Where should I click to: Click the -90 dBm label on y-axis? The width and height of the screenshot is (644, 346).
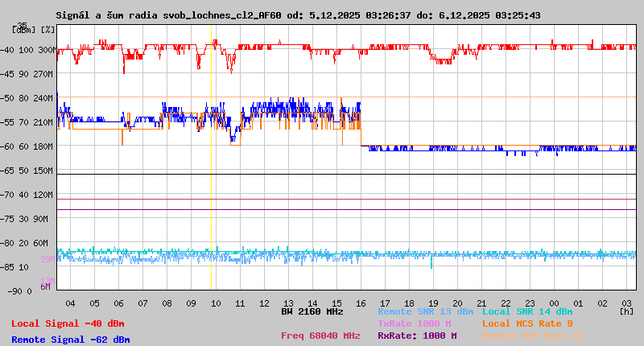click(x=25, y=291)
